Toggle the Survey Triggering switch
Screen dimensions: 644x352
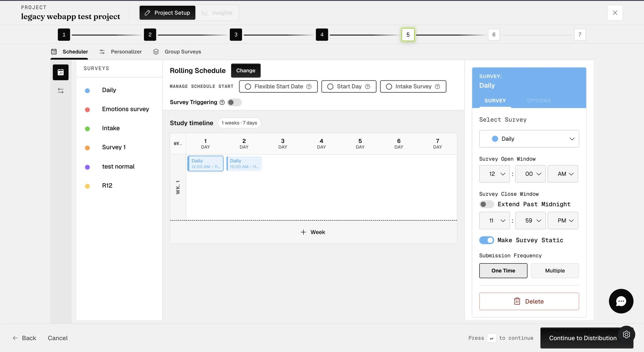[234, 102]
